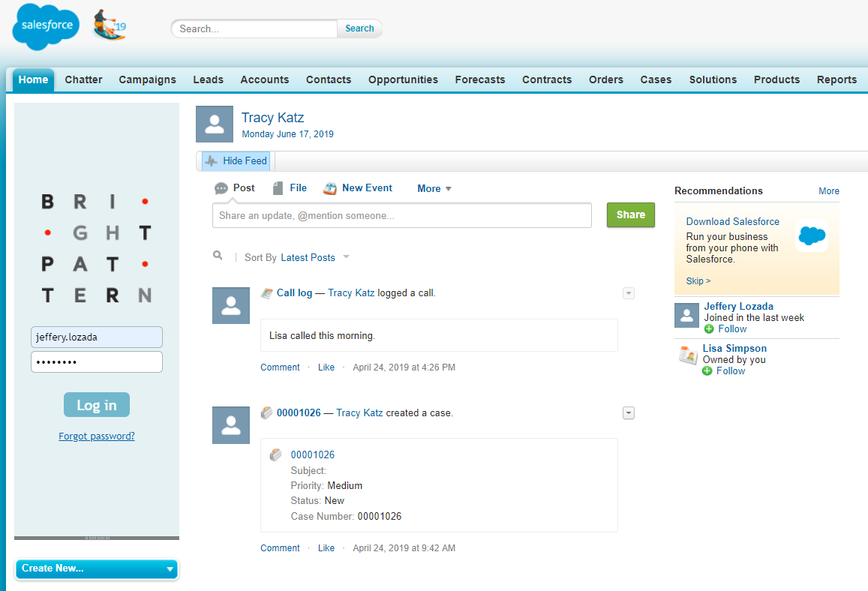Click the File document icon
Image resolution: width=868 pixels, height=591 pixels.
pyautogui.click(x=278, y=188)
